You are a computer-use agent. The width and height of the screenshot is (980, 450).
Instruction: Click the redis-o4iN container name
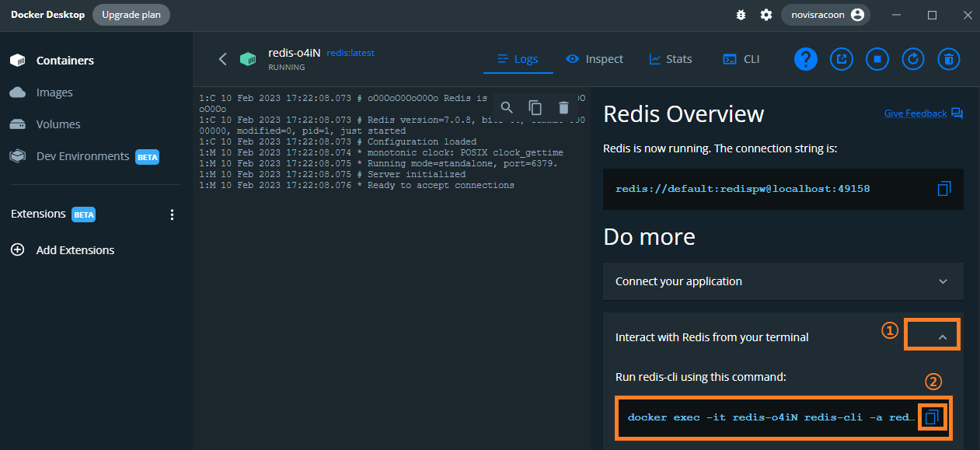294,52
